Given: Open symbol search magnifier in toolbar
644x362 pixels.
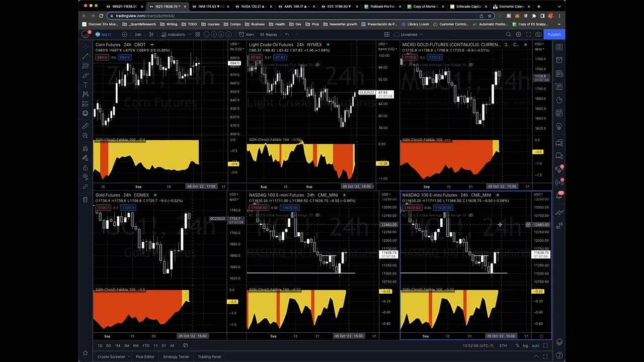Looking at the screenshot, I should tap(508, 35).
